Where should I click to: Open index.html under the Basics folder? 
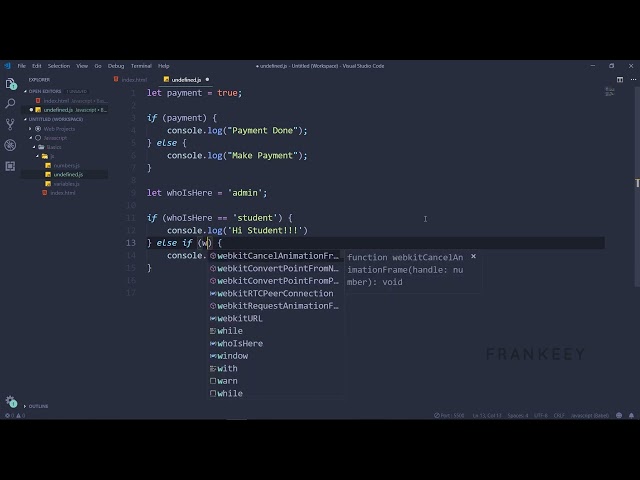pyautogui.click(x=62, y=193)
